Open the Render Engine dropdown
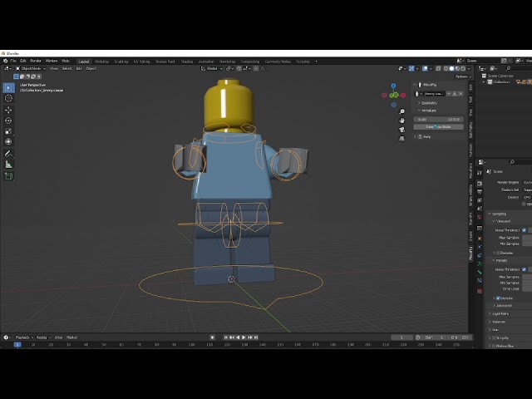532x399 pixels. (528, 183)
